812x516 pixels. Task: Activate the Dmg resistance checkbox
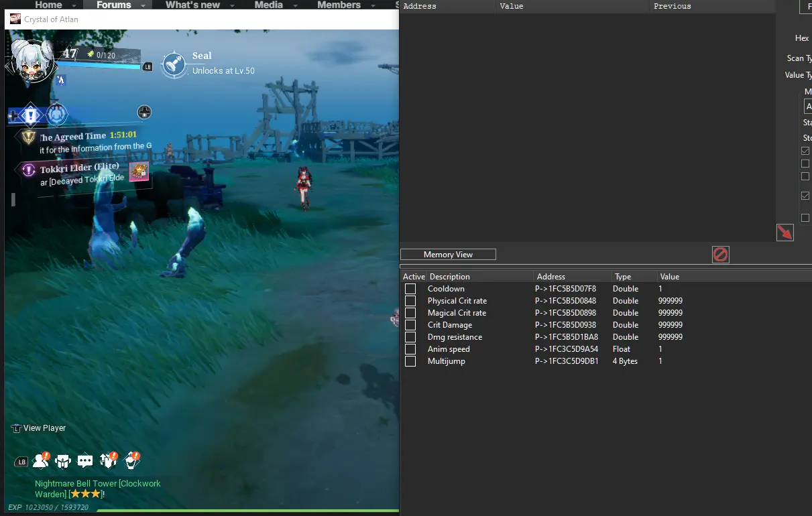[x=410, y=337]
